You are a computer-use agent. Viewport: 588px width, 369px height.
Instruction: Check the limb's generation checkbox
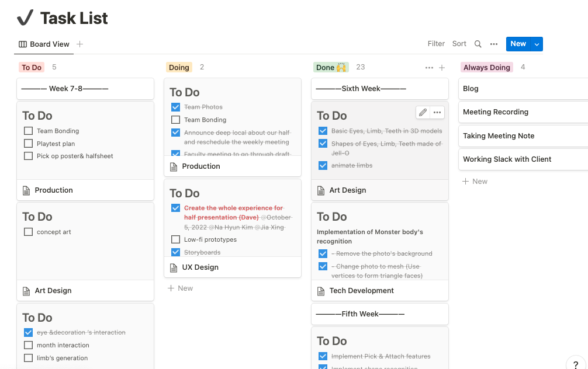[28, 358]
